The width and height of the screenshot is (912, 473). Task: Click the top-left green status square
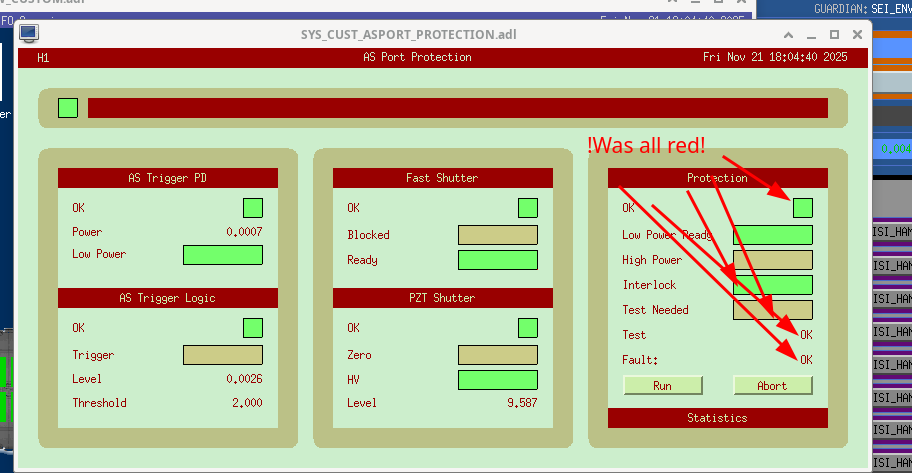[x=68, y=107]
